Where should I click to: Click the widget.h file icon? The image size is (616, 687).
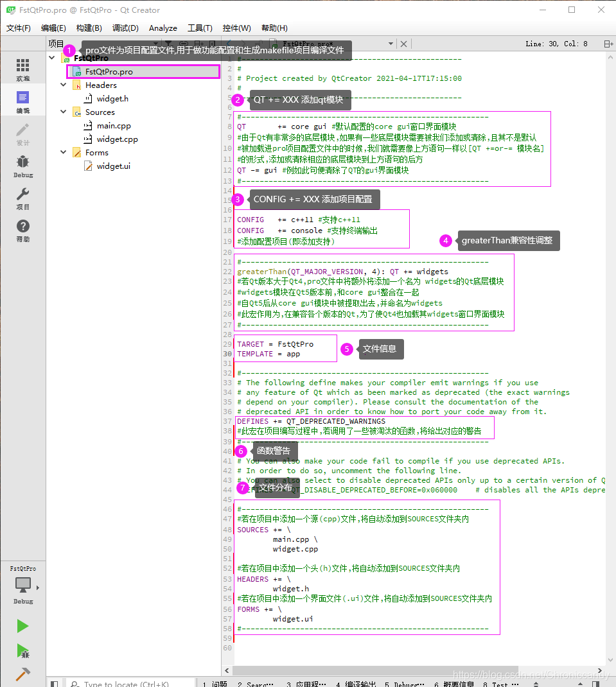click(88, 99)
